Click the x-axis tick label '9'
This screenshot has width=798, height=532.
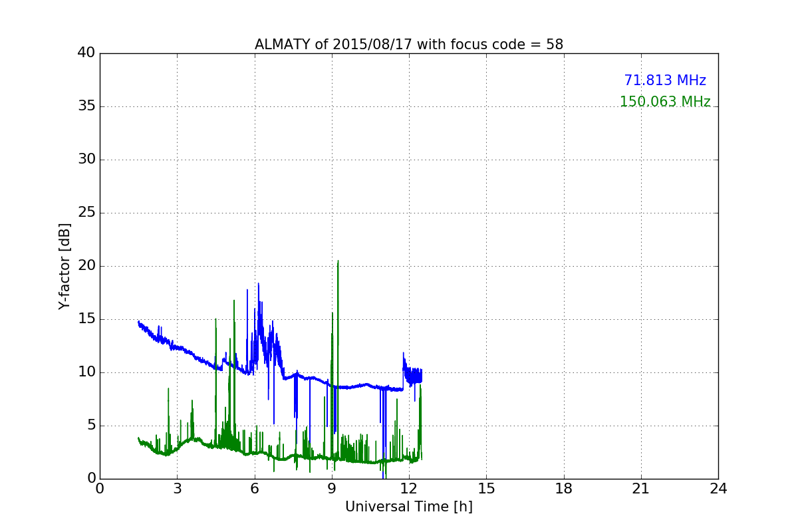332,489
